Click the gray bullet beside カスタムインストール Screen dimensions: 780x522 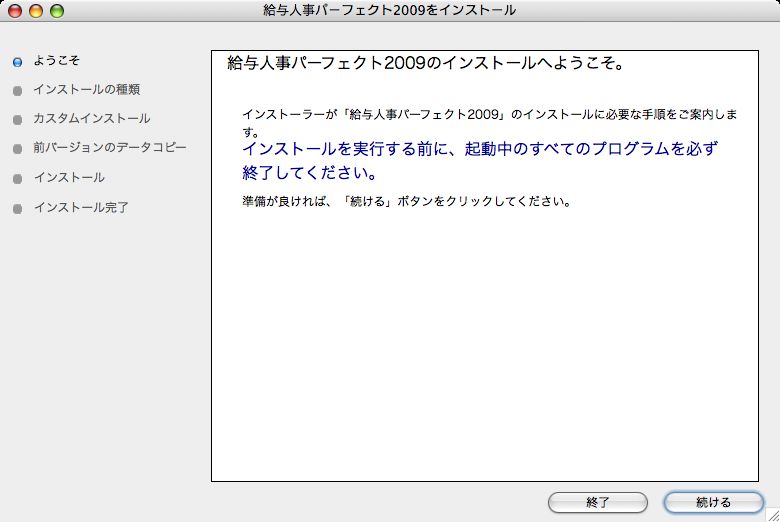click(x=17, y=120)
